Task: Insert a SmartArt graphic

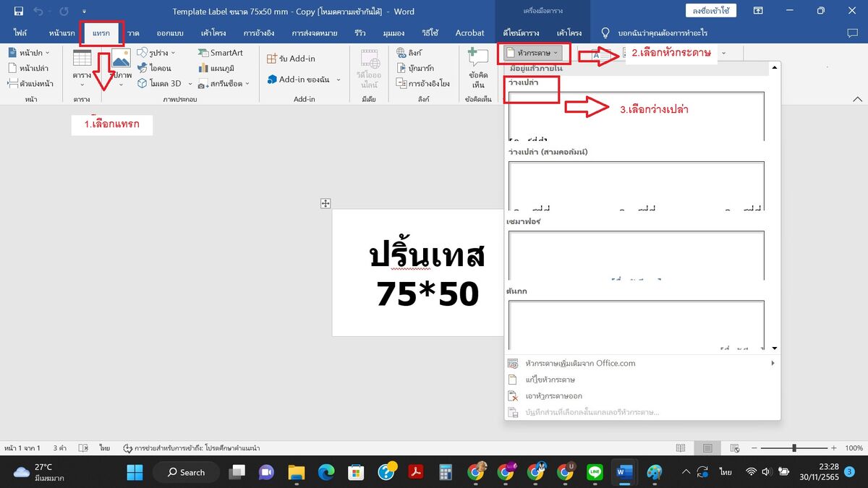Action: point(220,53)
